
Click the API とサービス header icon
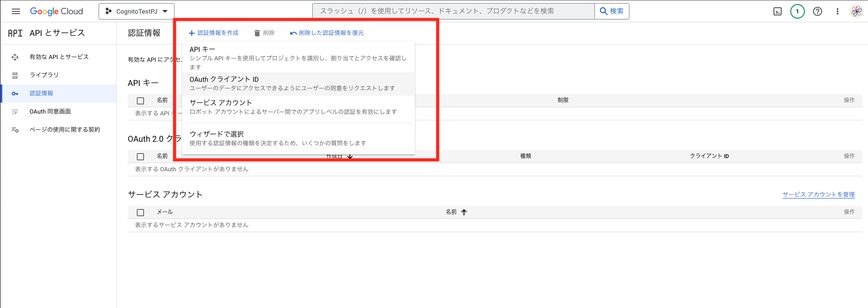pyautogui.click(x=15, y=33)
